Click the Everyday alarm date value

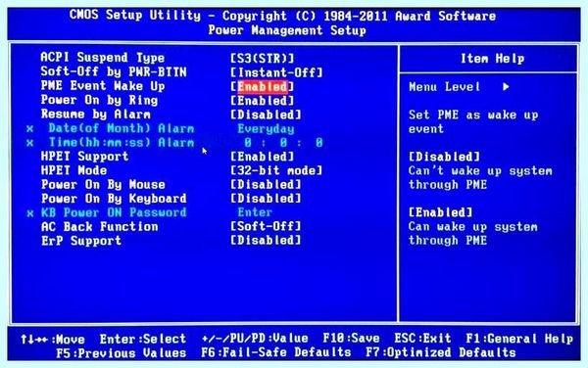click(266, 129)
